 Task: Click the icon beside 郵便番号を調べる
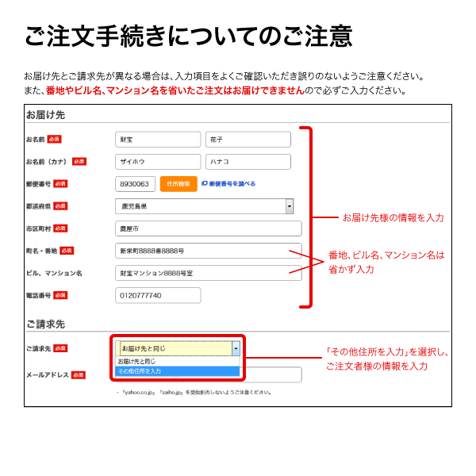[x=204, y=184]
